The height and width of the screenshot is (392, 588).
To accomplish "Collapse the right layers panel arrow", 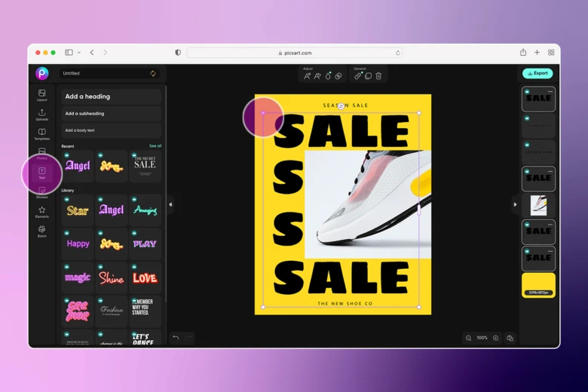I will [515, 204].
